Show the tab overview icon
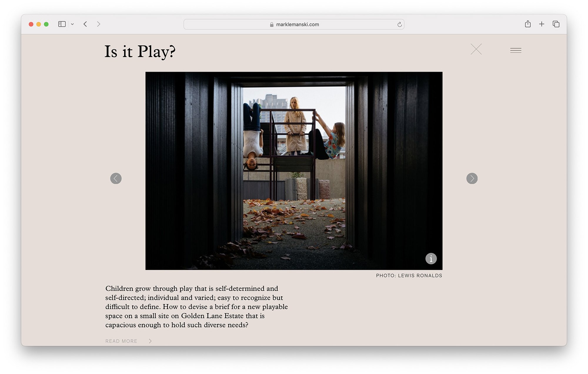This screenshot has width=588, height=374. (x=556, y=24)
